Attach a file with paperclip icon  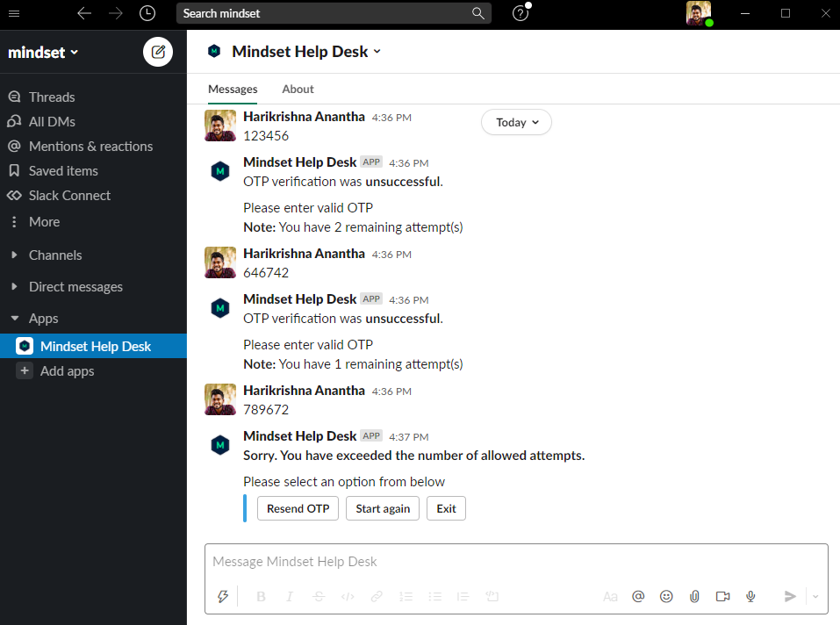click(x=694, y=596)
